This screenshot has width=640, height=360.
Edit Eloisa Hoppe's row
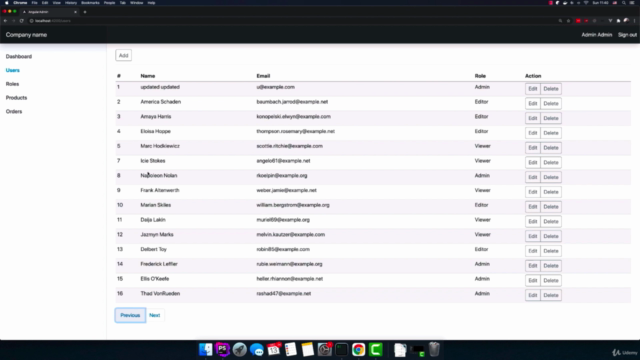(x=533, y=133)
